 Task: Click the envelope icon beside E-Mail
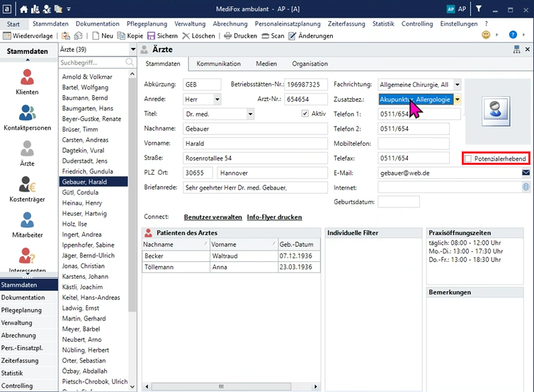526,173
